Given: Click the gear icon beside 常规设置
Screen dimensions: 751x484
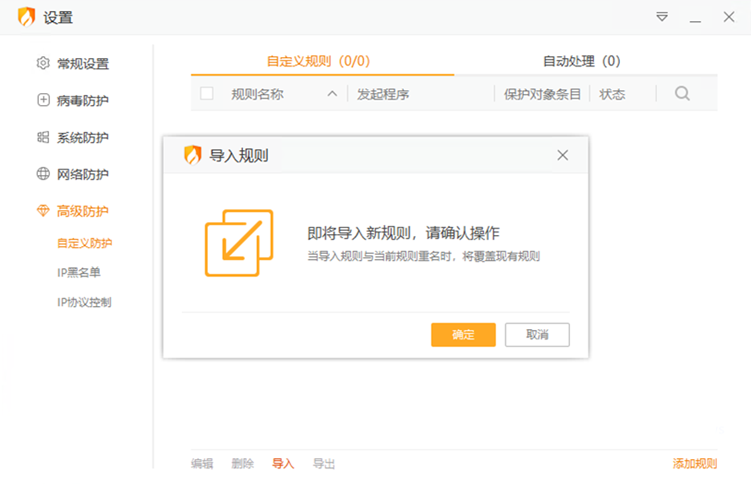Looking at the screenshot, I should tap(43, 63).
